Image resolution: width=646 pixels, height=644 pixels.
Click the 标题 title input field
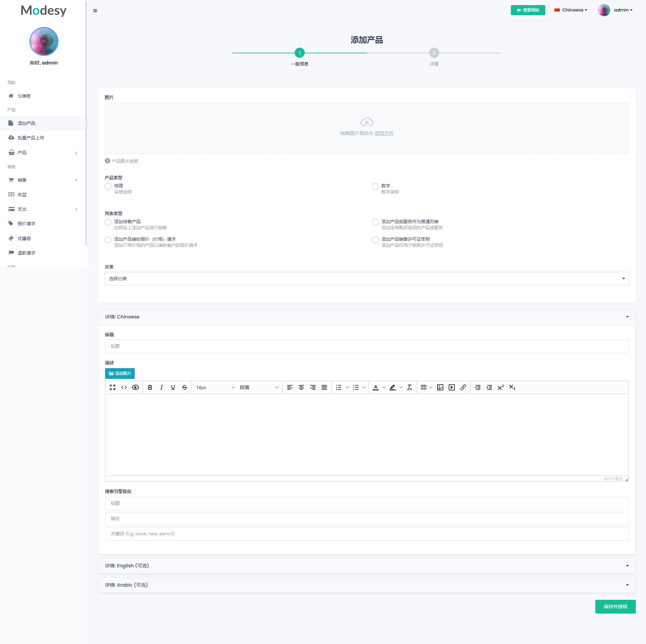tap(367, 346)
